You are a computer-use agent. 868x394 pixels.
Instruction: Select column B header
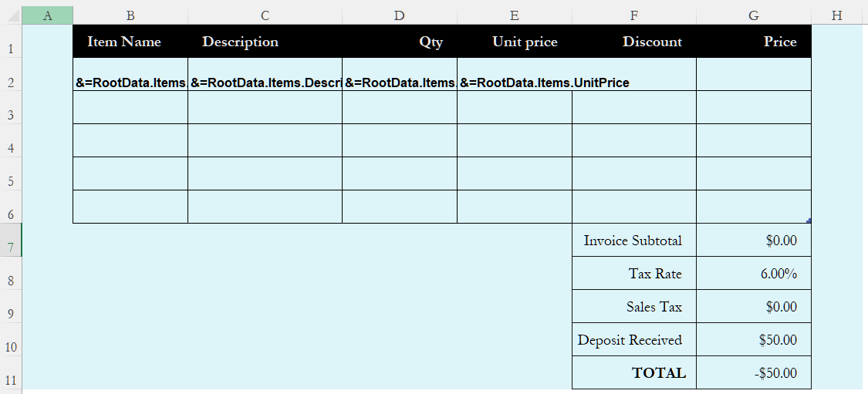[130, 15]
